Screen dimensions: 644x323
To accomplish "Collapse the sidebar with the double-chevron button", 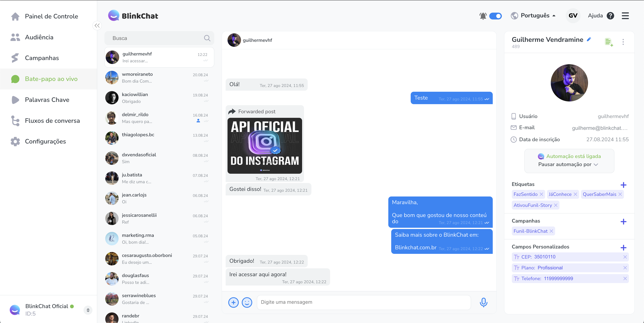I will pos(97,25).
